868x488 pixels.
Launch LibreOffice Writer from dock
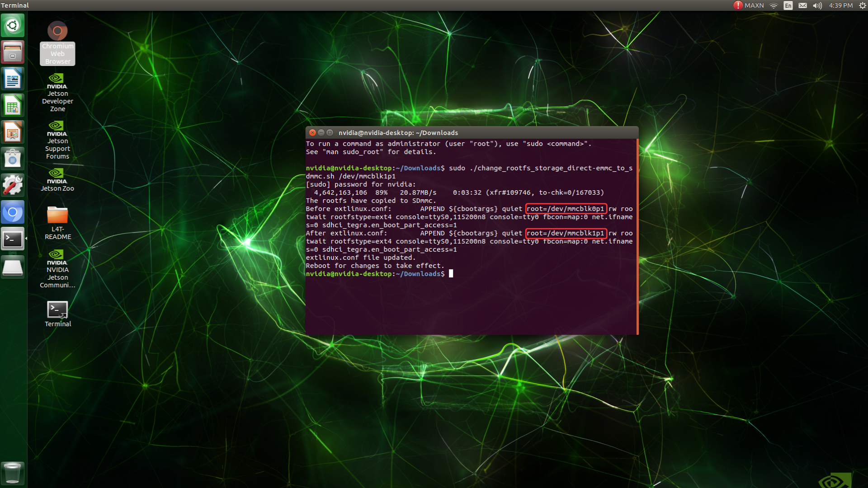pos(13,79)
